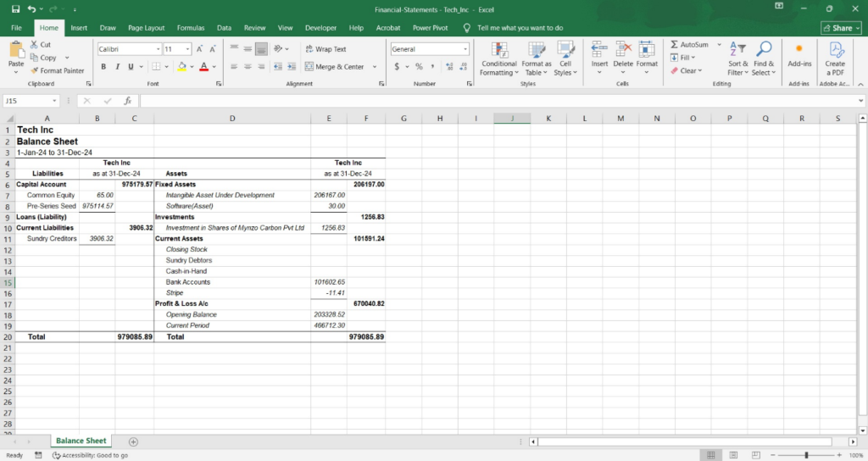Click the Cut scissors icon
Image resolution: width=868 pixels, height=461 pixels.
[34, 44]
